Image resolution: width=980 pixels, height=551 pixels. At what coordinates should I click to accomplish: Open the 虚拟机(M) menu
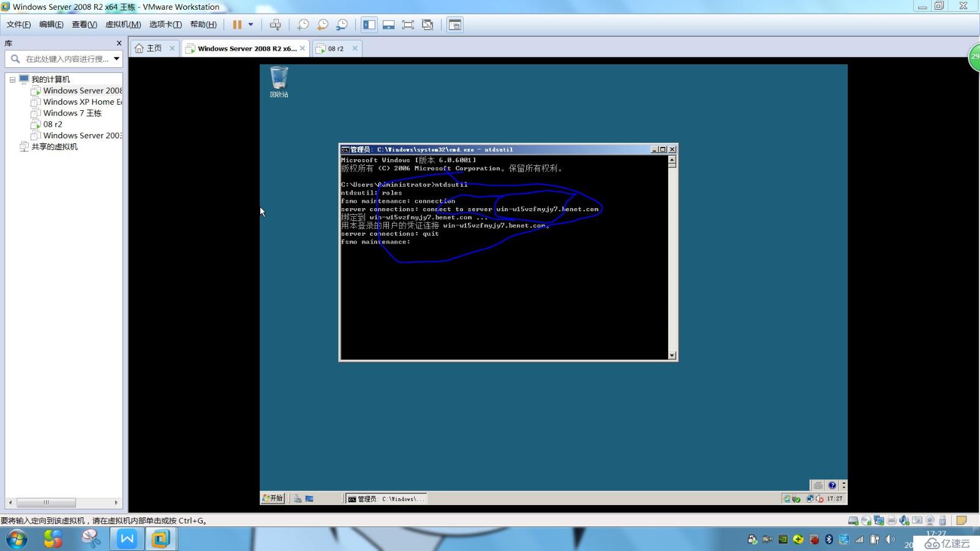click(x=123, y=24)
